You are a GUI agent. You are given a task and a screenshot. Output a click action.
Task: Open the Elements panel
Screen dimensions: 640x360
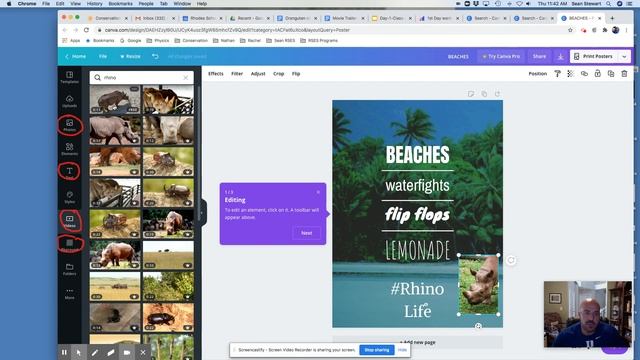point(69,149)
